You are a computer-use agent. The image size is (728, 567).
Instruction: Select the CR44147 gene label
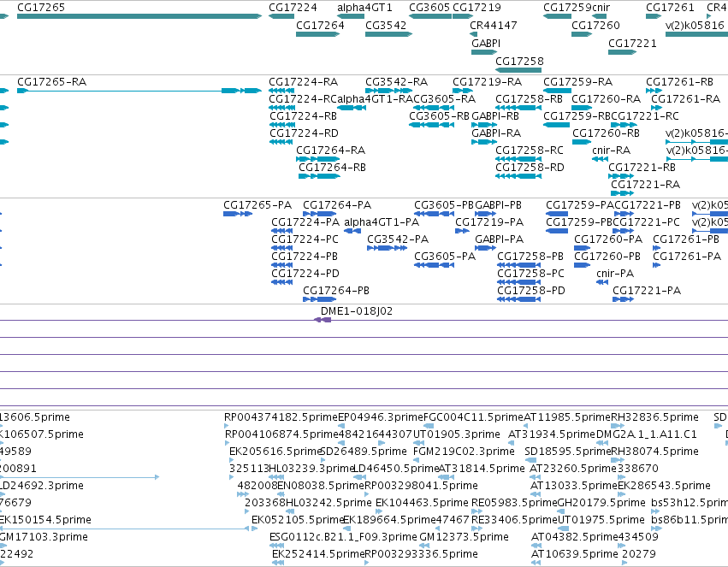494,25
